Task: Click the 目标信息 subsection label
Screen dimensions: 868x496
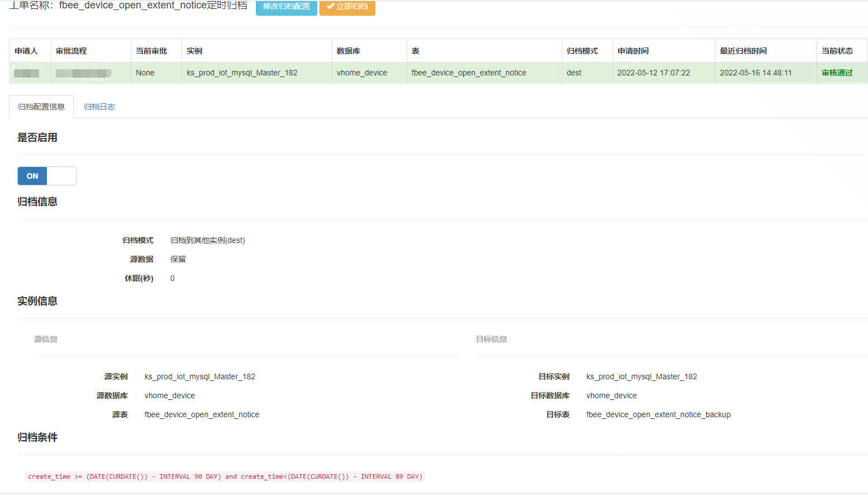Action: [492, 339]
